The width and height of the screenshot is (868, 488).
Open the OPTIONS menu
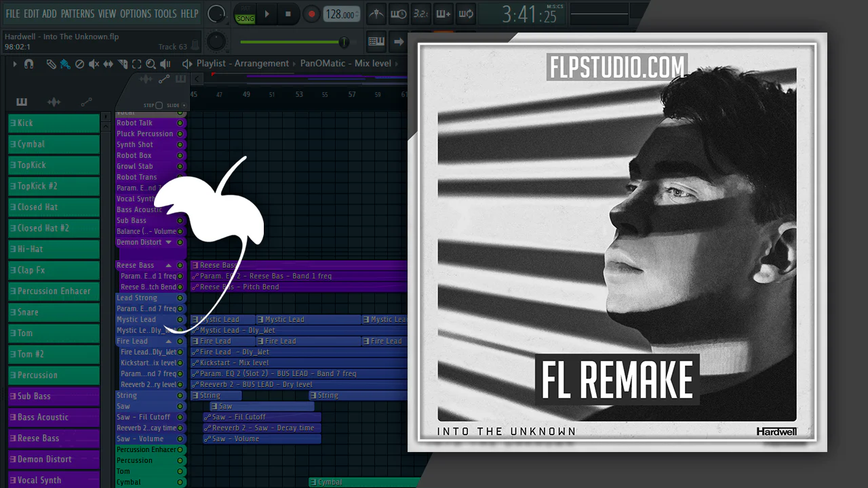point(136,14)
